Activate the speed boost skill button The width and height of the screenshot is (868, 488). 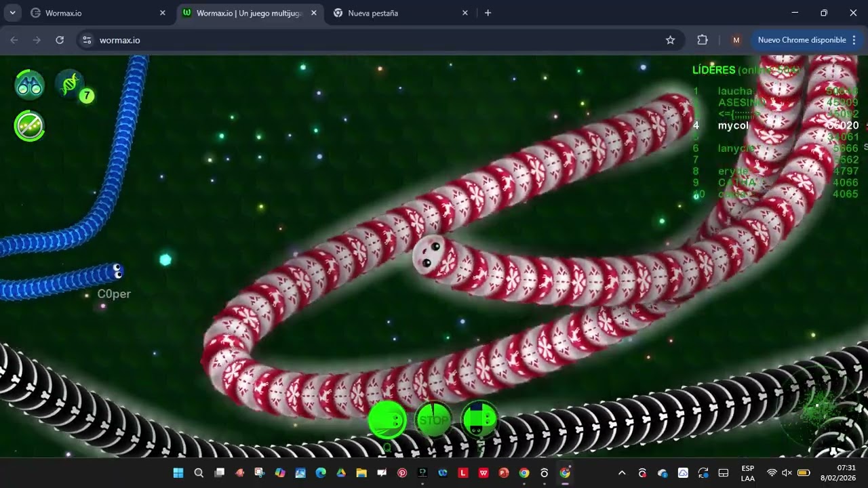pos(387,420)
